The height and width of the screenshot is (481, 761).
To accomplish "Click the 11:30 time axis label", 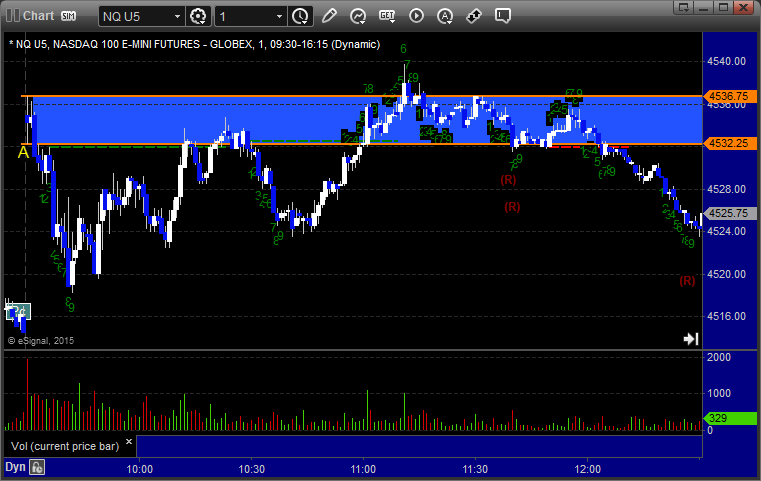I will [x=475, y=469].
